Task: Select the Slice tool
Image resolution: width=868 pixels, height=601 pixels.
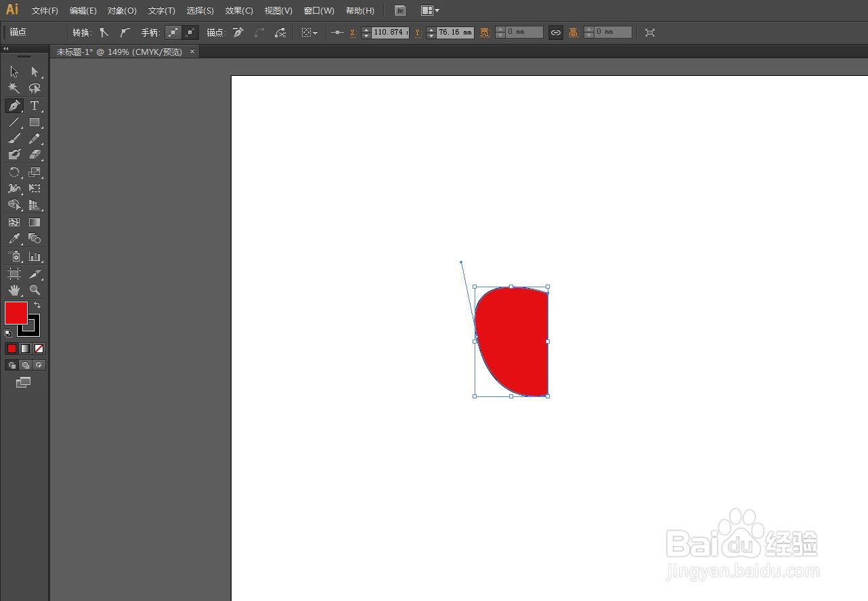Action: tap(35, 274)
